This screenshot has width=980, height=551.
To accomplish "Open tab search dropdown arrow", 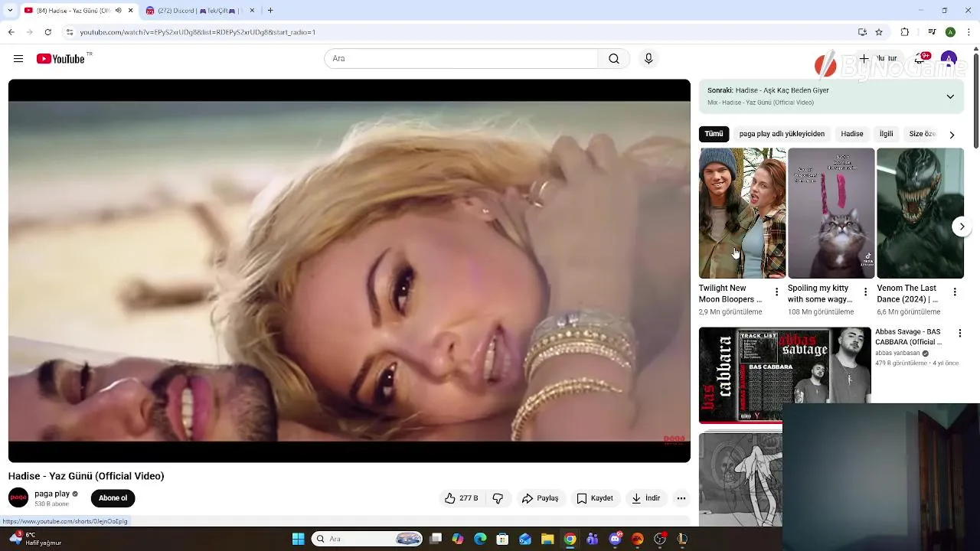I will [x=10, y=11].
